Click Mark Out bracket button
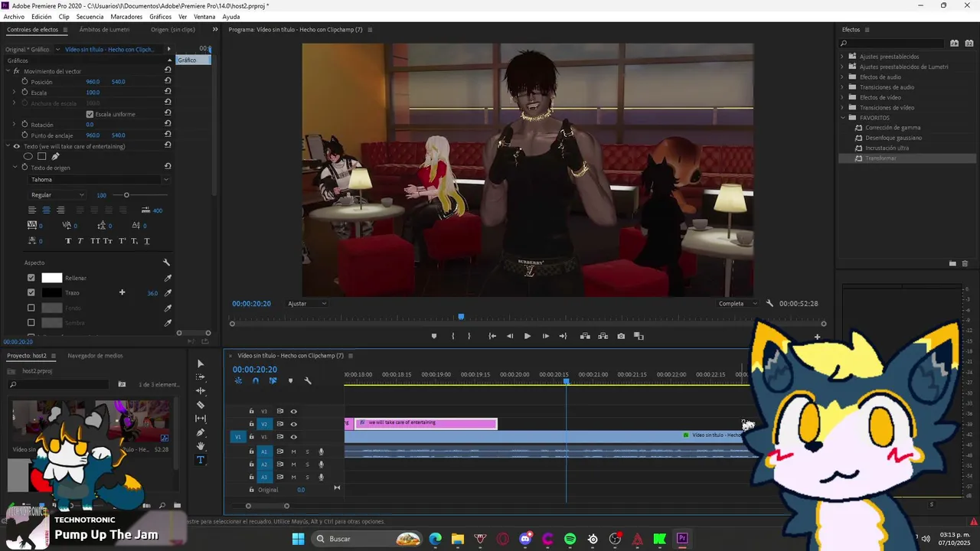Viewport: 980px width, 551px height. click(x=469, y=336)
